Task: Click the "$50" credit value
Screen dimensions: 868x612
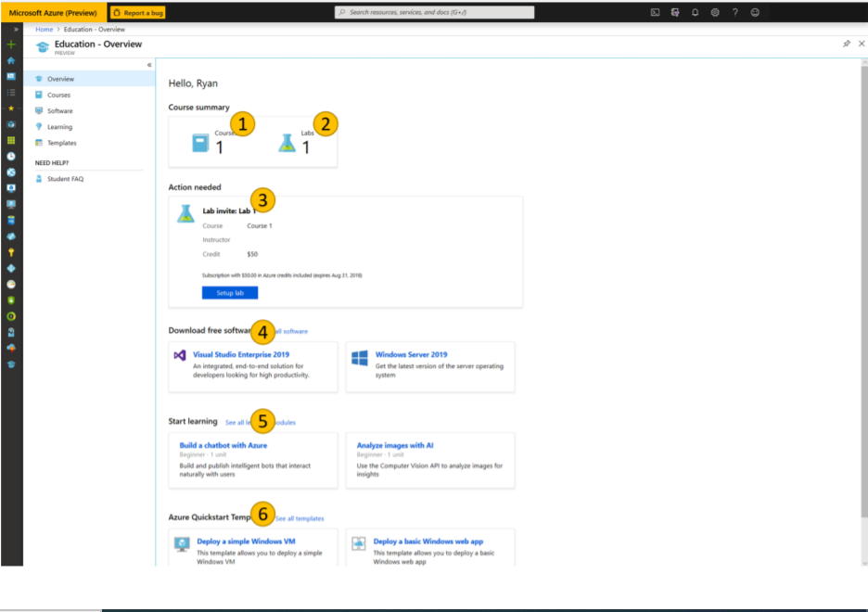Action: 252,255
